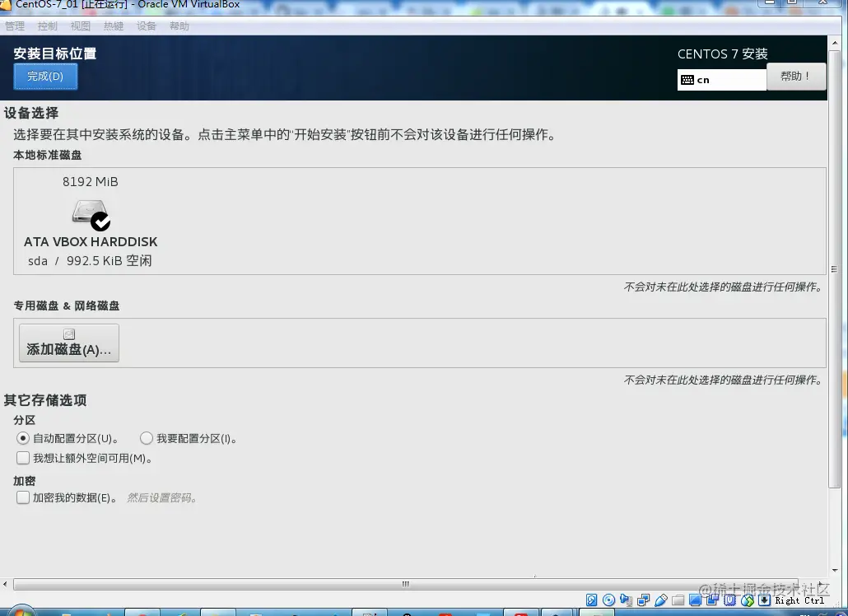Image resolution: width=848 pixels, height=616 pixels.
Task: Open the 帮助 menu in VirtualBox menu bar
Action: [179, 26]
